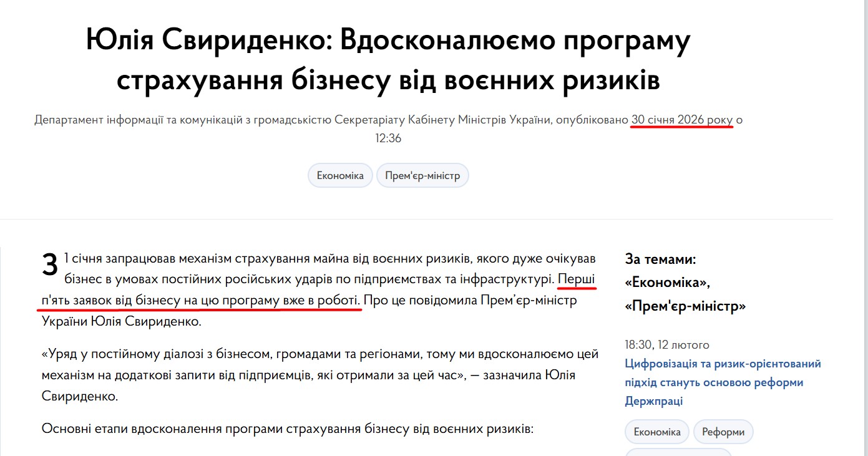Open the article about Держпраці reform
The height and width of the screenshot is (456, 868).
(x=723, y=382)
